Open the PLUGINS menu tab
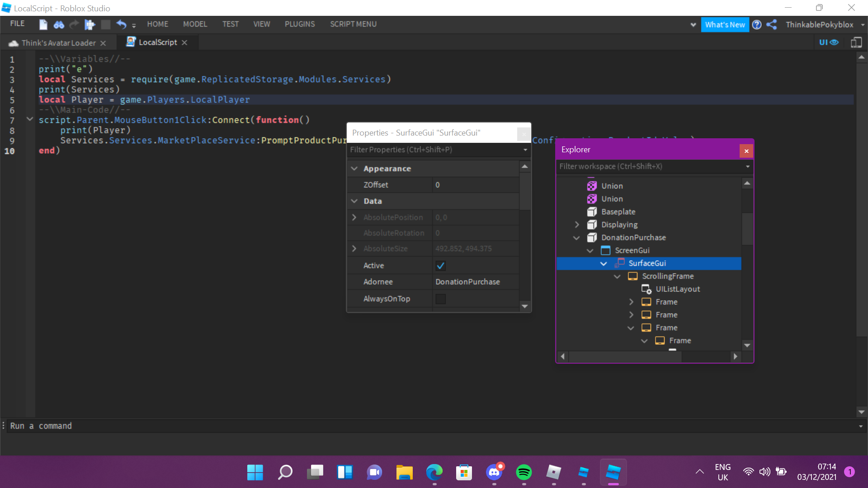 300,24
